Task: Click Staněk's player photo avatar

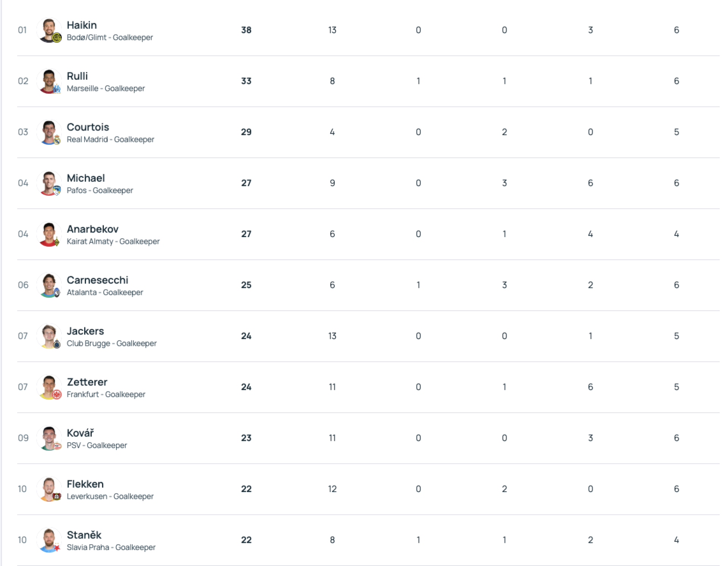Action: click(x=49, y=540)
